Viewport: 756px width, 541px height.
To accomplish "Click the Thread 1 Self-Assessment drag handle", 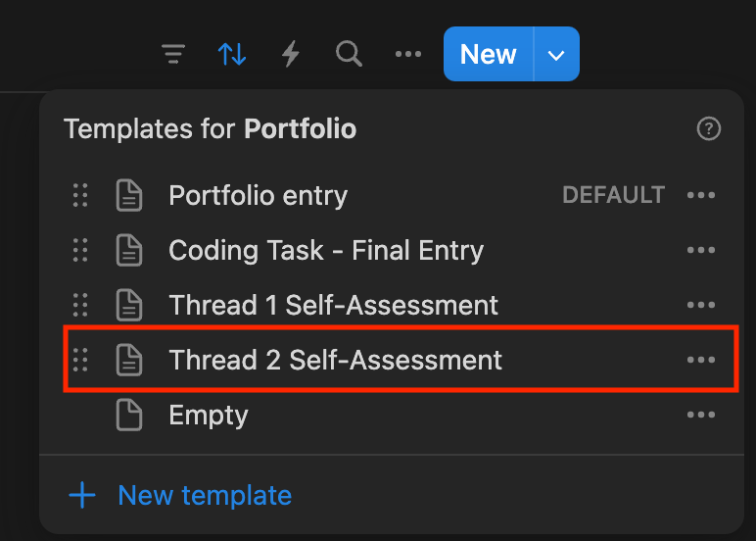I will tap(81, 305).
